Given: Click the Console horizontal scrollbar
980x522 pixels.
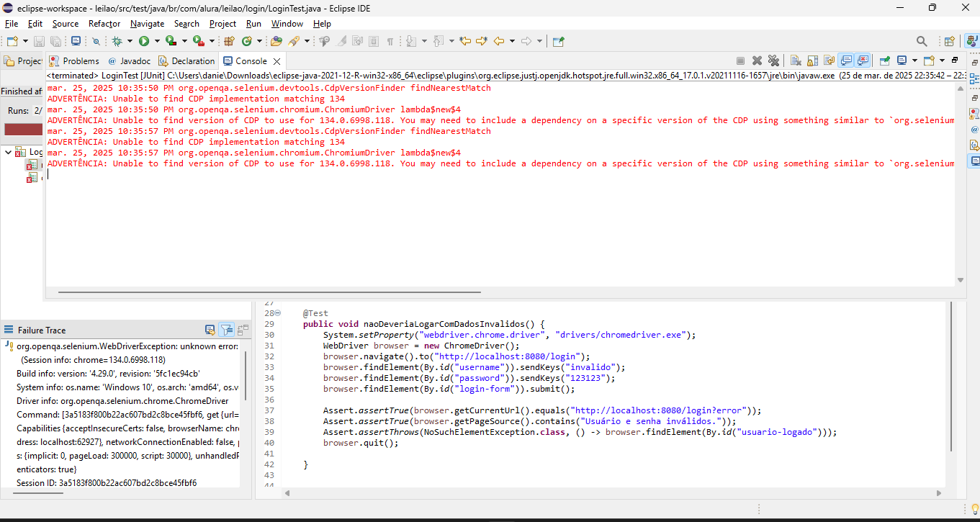Looking at the screenshot, I should tap(269, 292).
